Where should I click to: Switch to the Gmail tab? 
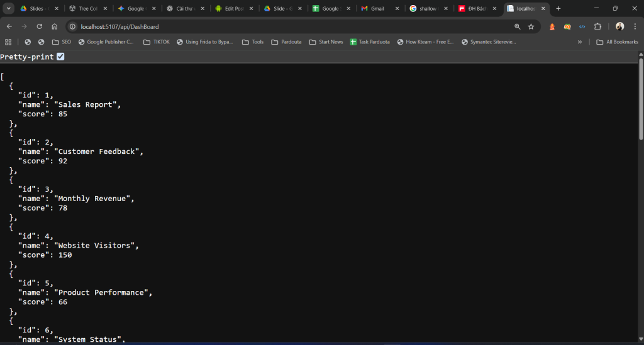[377, 8]
